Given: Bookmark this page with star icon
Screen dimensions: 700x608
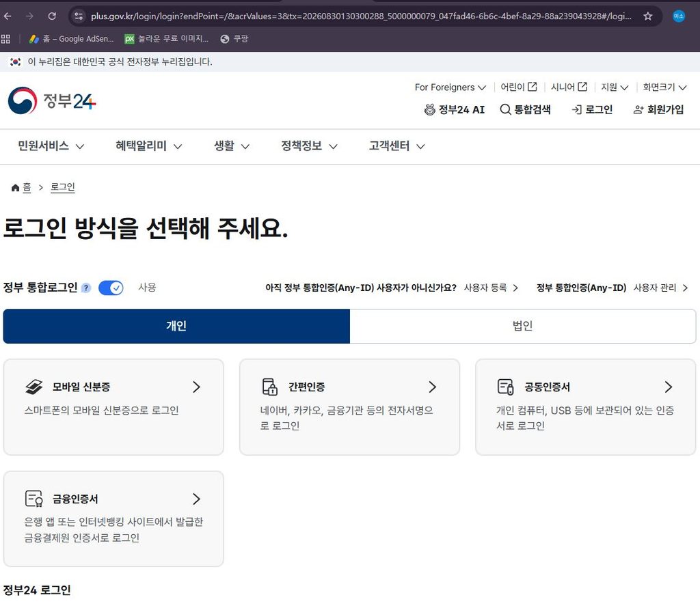Looking at the screenshot, I should tap(648, 16).
